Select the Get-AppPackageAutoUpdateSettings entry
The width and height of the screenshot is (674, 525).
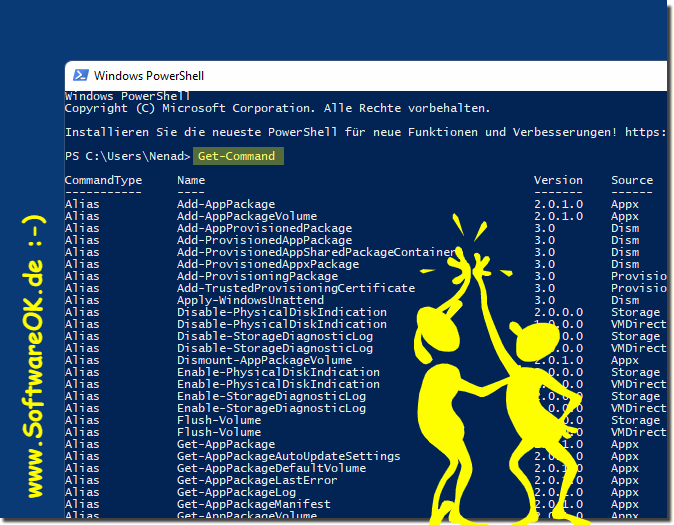click(289, 456)
